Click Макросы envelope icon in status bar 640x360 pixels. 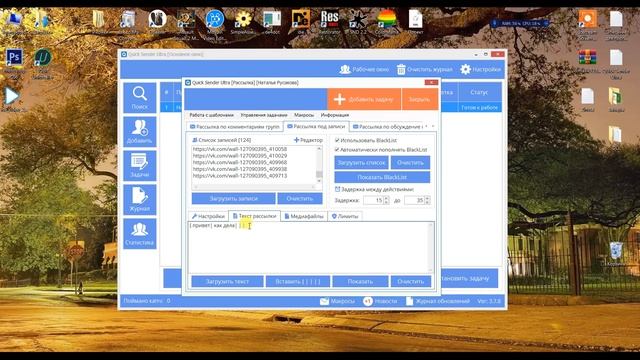(x=324, y=301)
